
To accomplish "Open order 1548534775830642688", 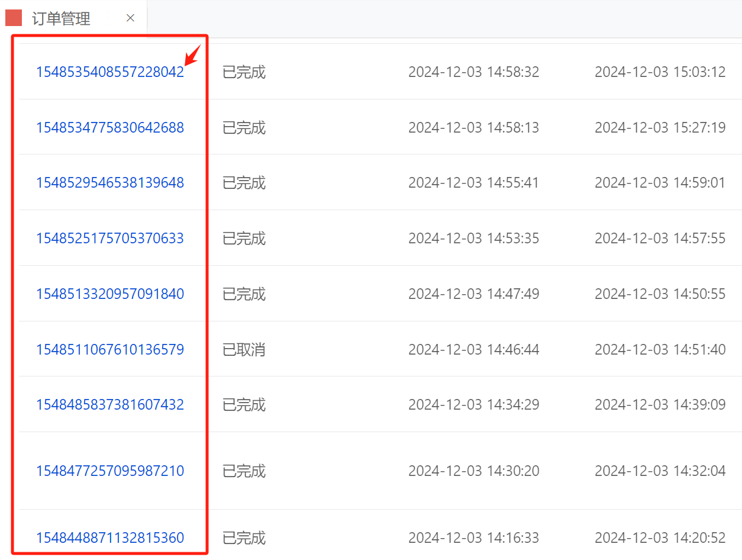I will 110,127.
